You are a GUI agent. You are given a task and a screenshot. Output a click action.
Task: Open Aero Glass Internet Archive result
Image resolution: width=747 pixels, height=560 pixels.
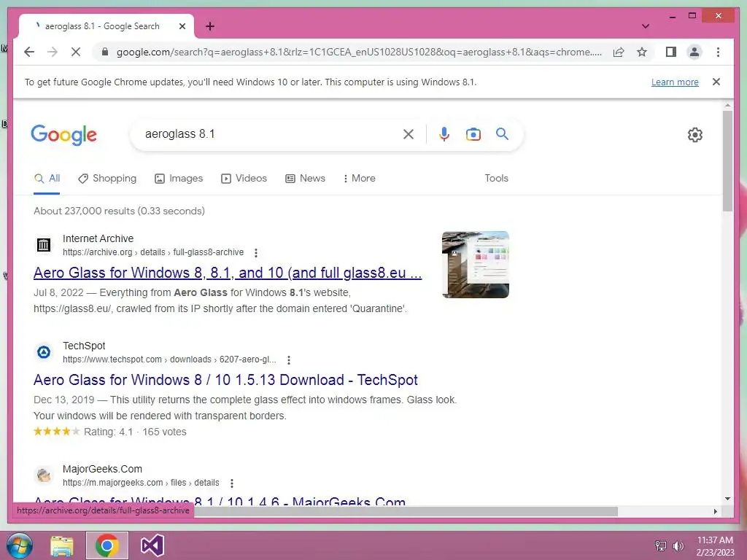[x=228, y=273]
